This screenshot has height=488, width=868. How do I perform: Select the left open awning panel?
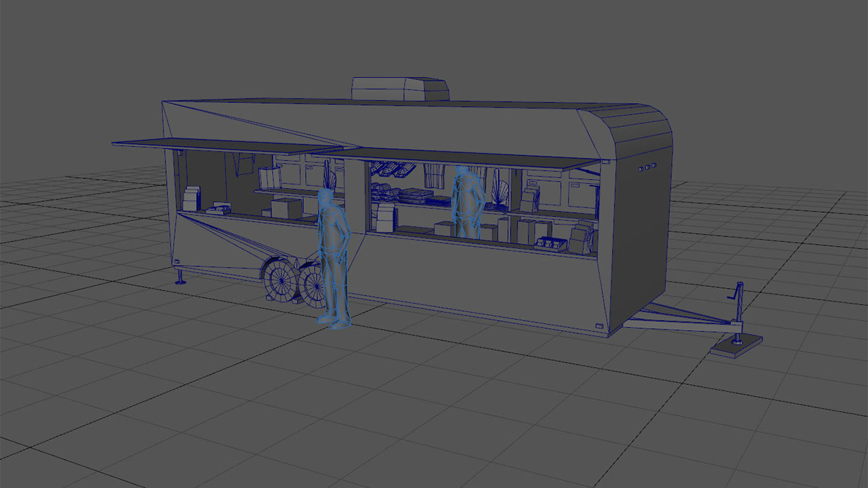point(227,146)
